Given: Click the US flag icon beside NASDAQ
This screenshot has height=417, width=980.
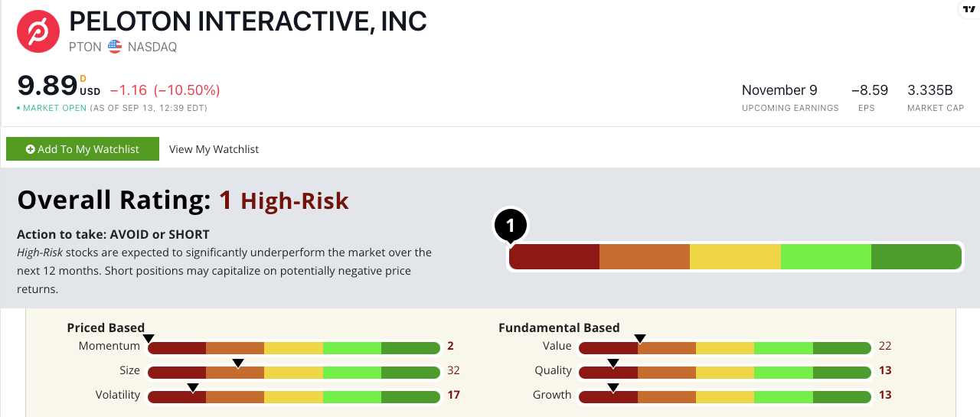Looking at the screenshot, I should [115, 47].
